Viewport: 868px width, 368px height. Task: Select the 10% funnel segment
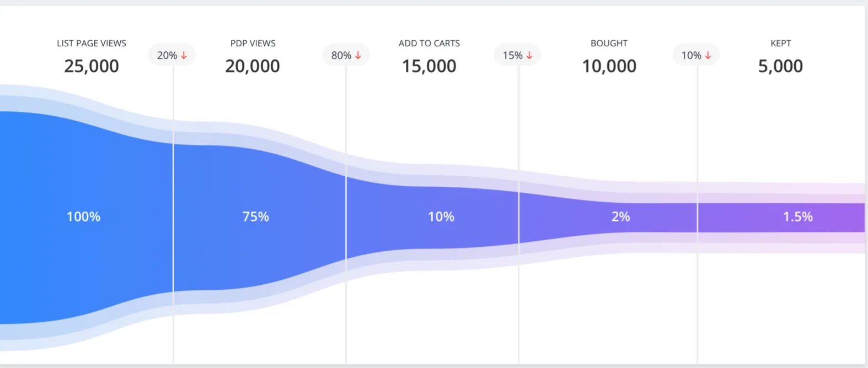pyautogui.click(x=441, y=217)
